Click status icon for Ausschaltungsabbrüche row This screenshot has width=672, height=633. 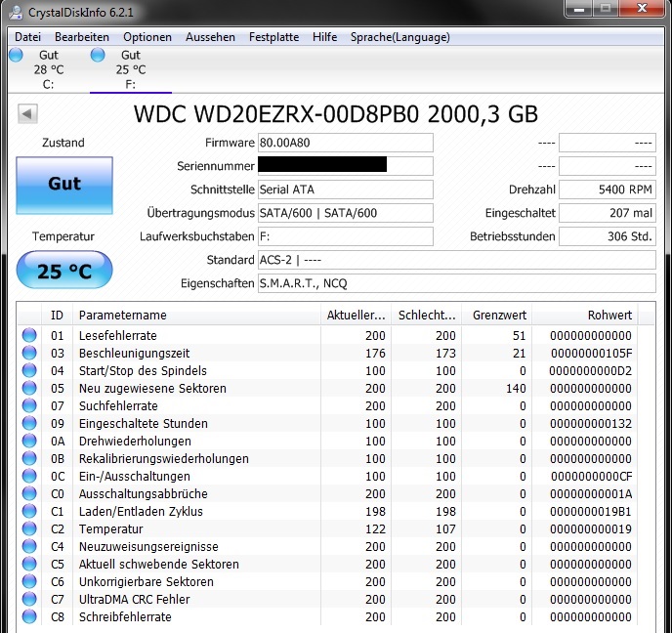tap(29, 493)
